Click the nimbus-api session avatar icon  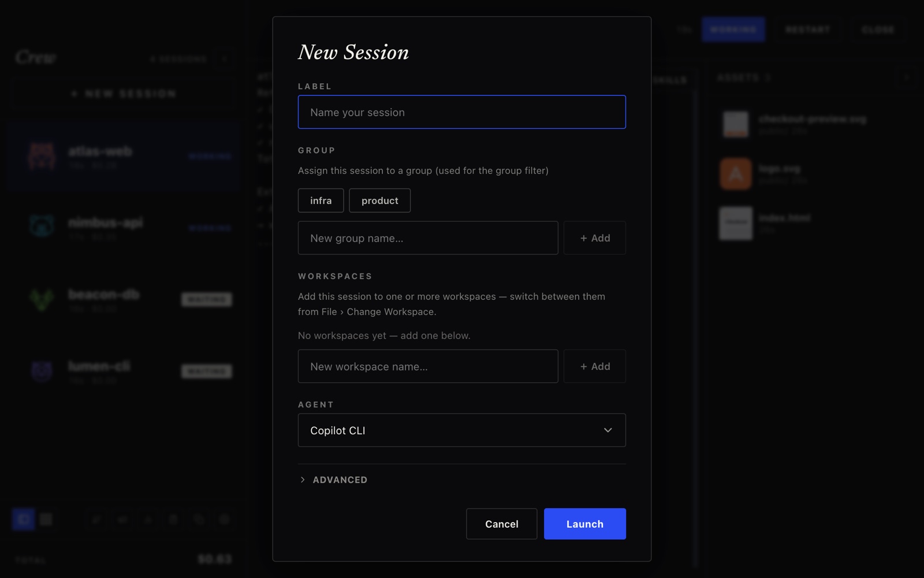tap(42, 225)
